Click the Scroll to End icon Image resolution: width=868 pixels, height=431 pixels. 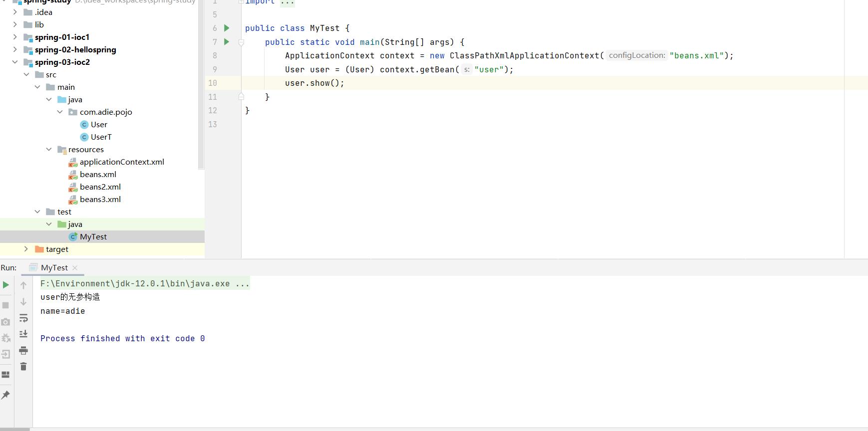(23, 334)
